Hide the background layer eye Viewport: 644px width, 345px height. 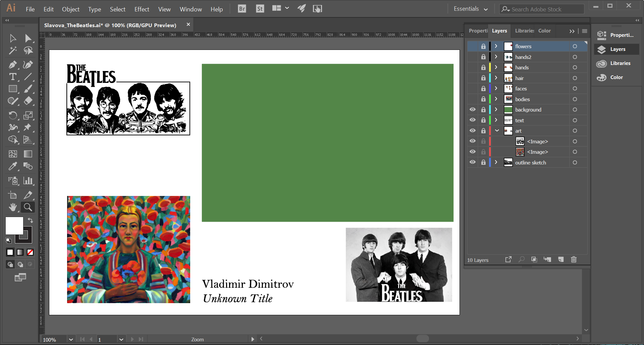coord(473,110)
